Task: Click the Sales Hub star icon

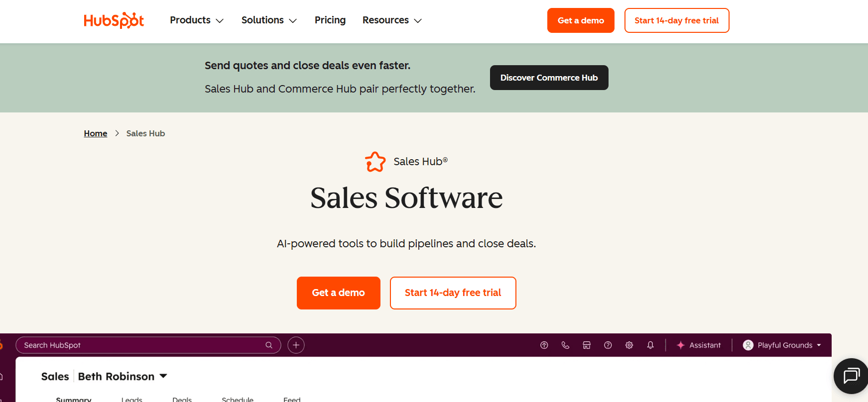Action: pos(375,162)
